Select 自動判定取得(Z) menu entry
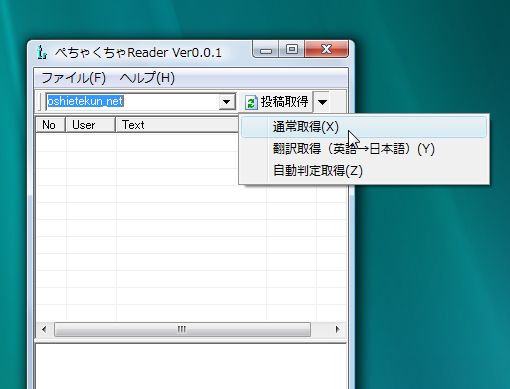 point(364,170)
